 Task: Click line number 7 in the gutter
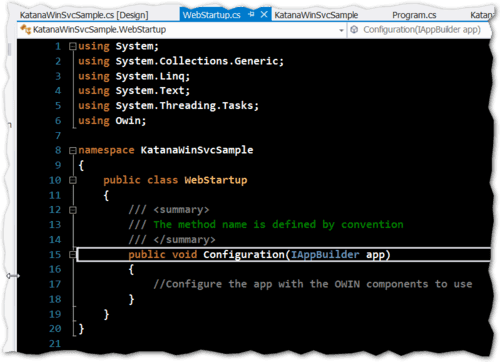[58, 136]
